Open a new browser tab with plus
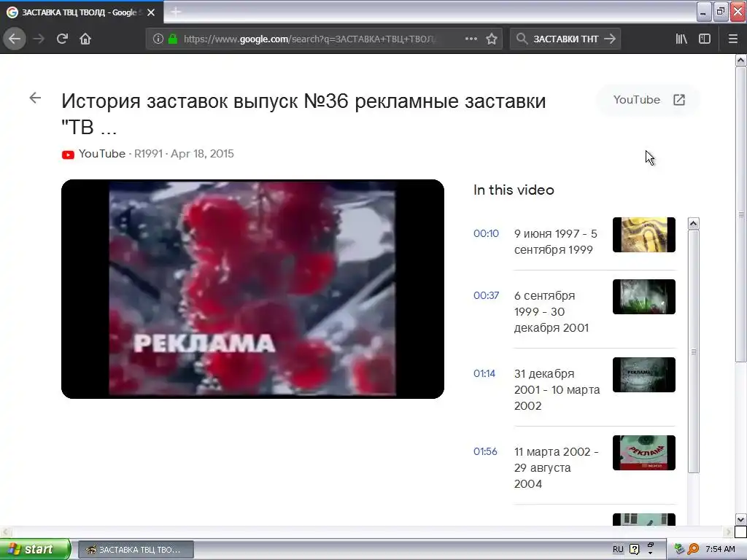The image size is (747, 560). click(x=176, y=12)
